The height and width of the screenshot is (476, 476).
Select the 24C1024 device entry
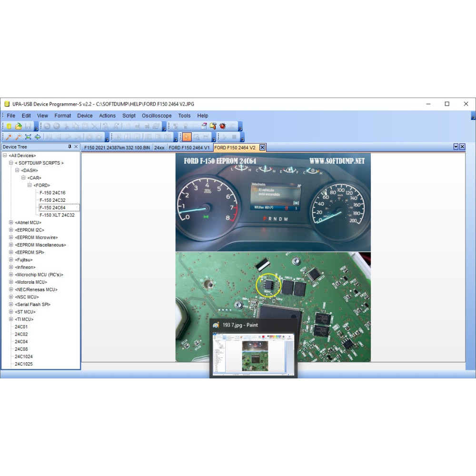(24, 357)
